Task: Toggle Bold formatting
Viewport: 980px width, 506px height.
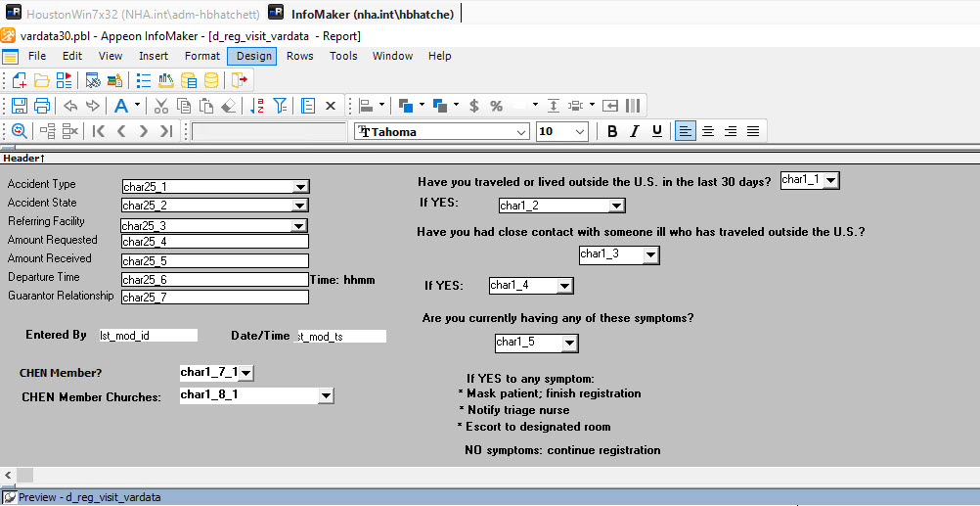Action: click(612, 131)
